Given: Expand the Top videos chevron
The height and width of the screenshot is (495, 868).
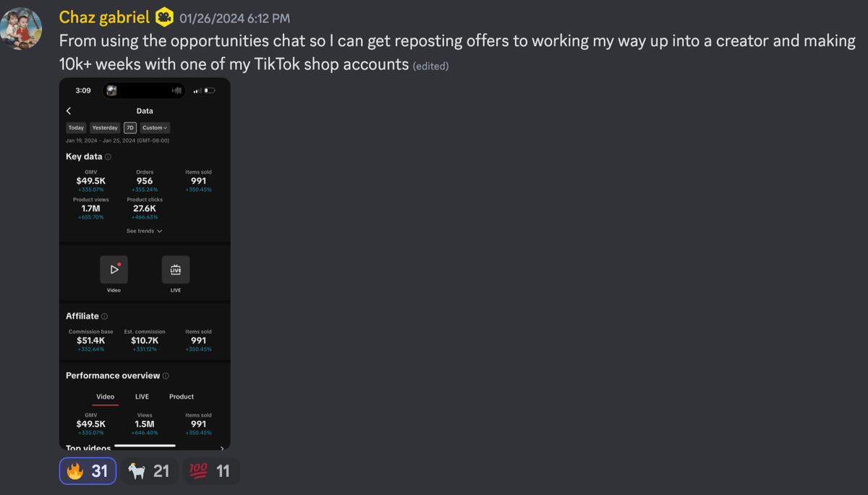Looking at the screenshot, I should (x=222, y=449).
